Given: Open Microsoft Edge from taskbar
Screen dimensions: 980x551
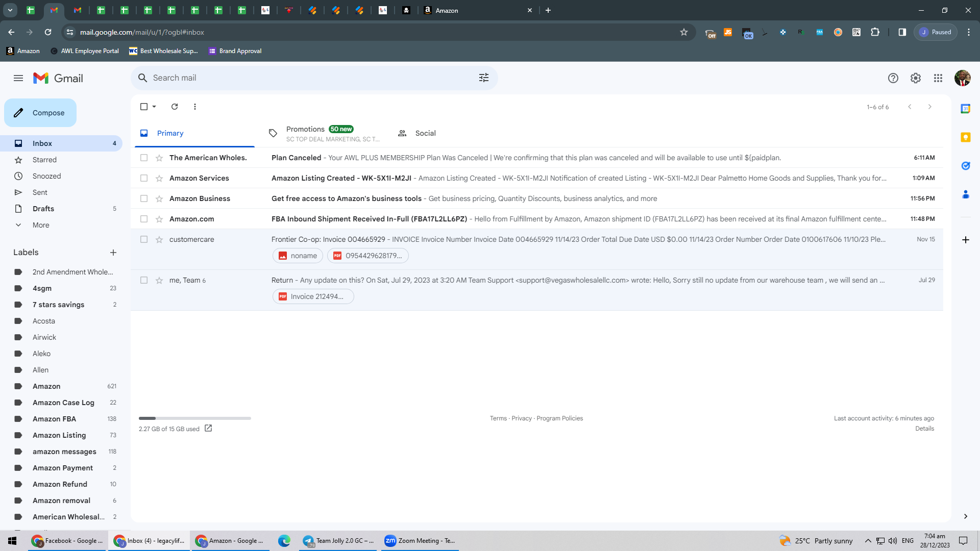Looking at the screenshot, I should coord(284,541).
